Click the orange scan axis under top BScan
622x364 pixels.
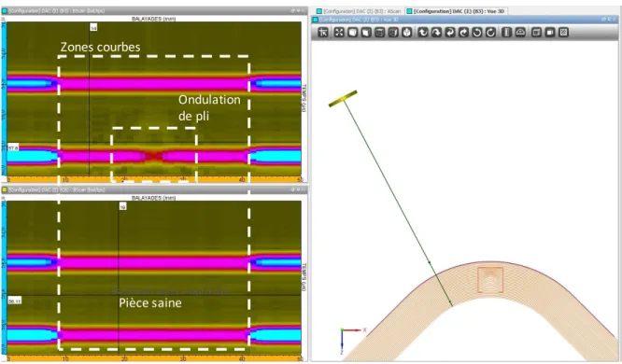click(154, 179)
